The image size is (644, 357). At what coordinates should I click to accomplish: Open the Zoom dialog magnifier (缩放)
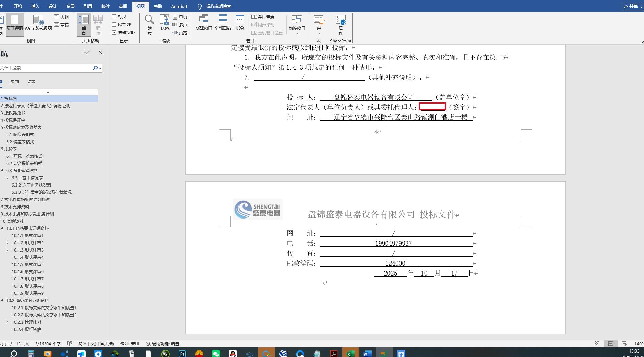[149, 25]
